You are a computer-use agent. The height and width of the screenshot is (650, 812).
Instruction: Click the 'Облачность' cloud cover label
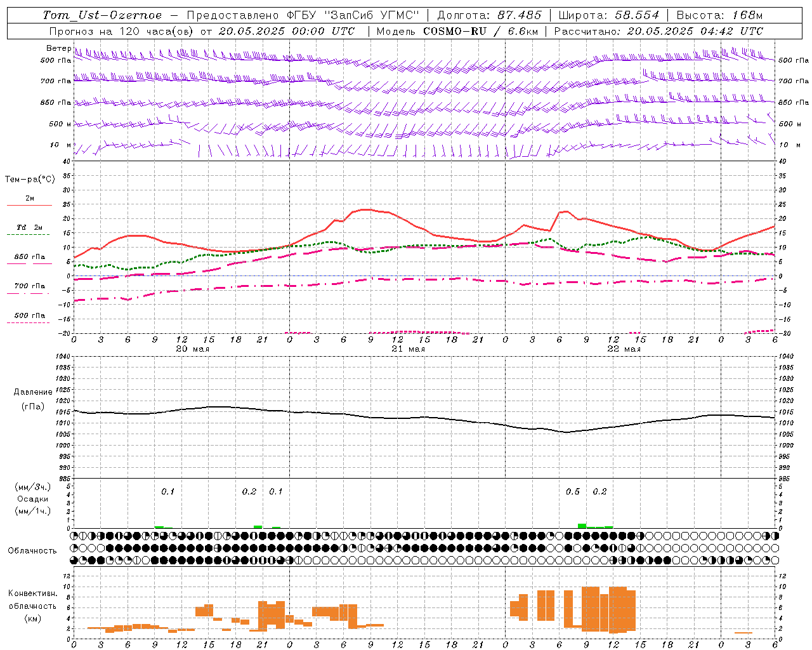[x=32, y=551]
